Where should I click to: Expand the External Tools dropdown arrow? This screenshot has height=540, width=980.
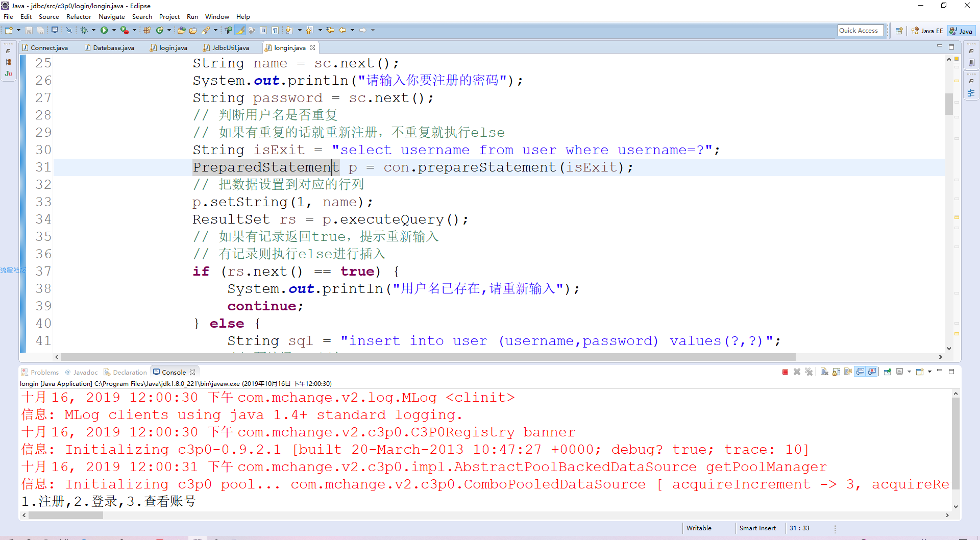(135, 31)
